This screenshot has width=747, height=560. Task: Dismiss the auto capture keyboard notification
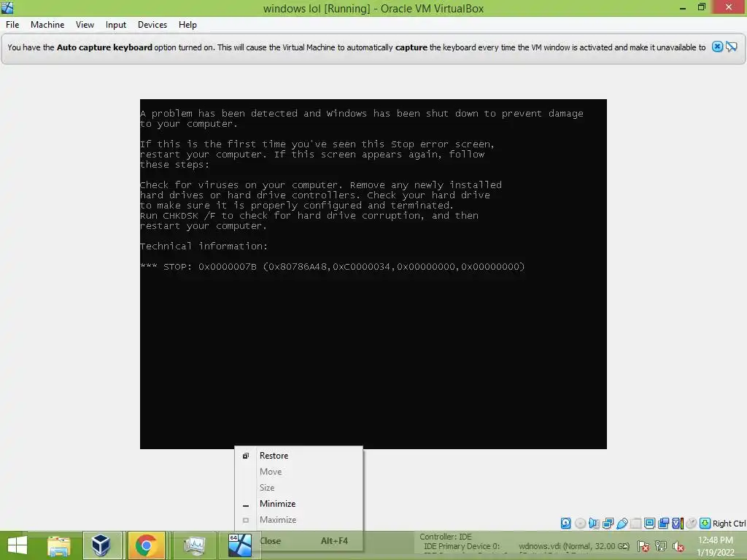[718, 47]
